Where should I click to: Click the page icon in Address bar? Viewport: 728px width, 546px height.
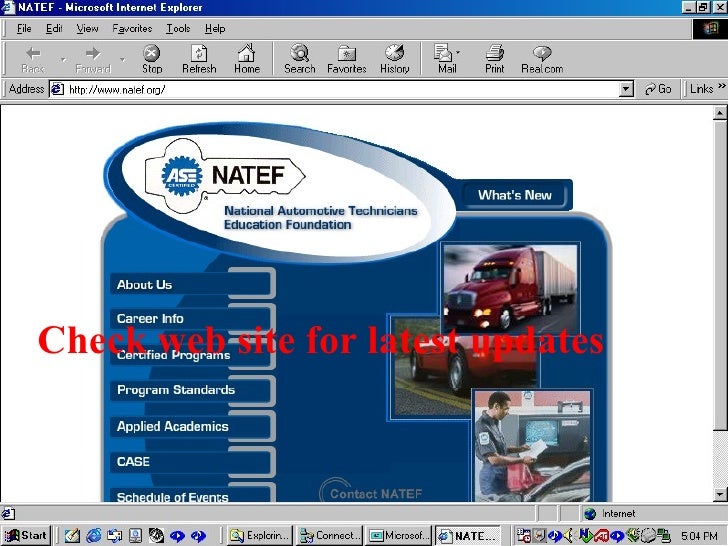pyautogui.click(x=57, y=89)
